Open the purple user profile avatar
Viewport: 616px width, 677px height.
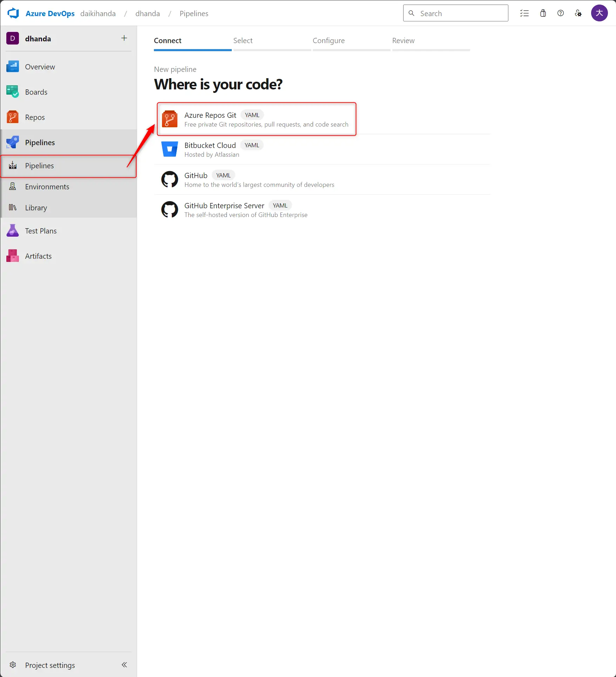(600, 13)
